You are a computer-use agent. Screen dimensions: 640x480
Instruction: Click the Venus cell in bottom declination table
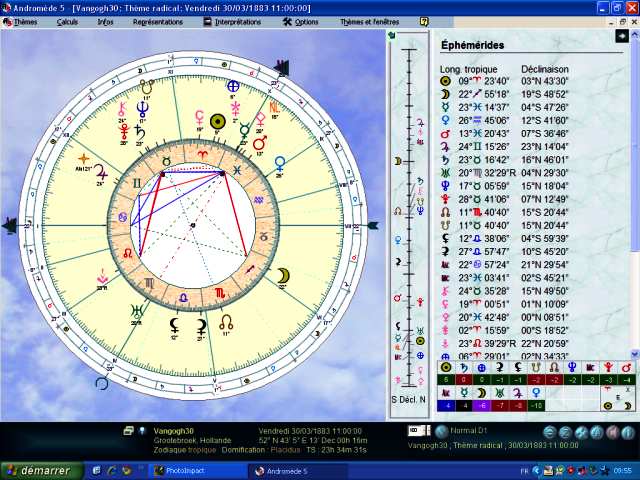pyautogui.click(x=536, y=393)
